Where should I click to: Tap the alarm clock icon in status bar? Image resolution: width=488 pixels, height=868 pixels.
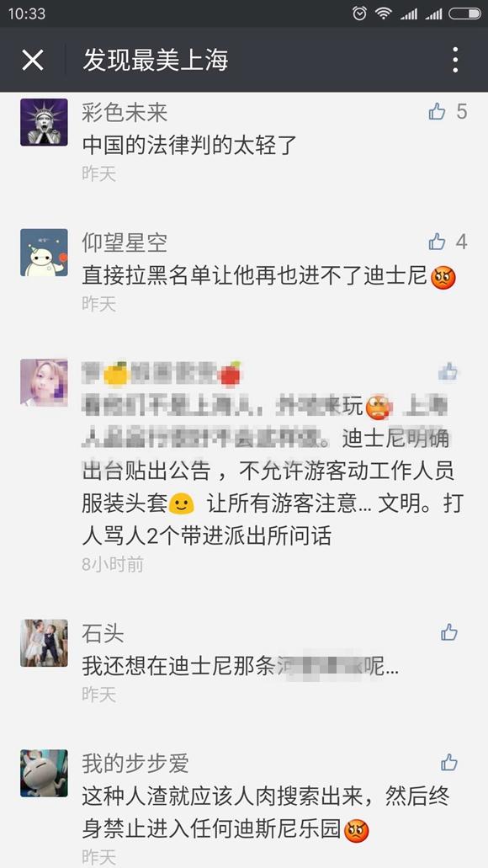(x=359, y=13)
